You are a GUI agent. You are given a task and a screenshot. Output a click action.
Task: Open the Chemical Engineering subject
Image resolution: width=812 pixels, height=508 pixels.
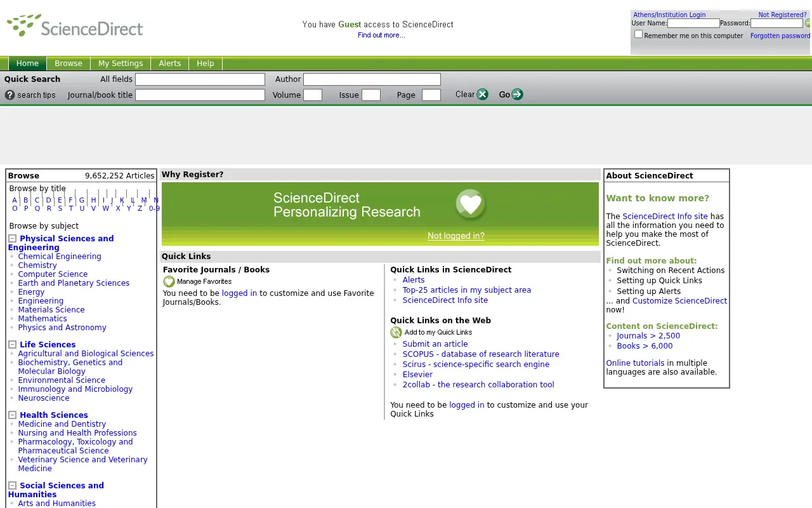click(x=60, y=257)
